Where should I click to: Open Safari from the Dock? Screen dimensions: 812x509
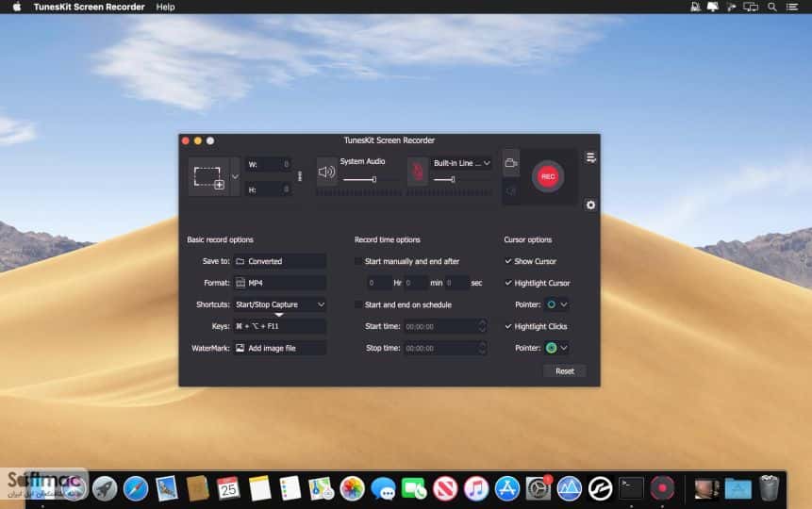(x=136, y=488)
